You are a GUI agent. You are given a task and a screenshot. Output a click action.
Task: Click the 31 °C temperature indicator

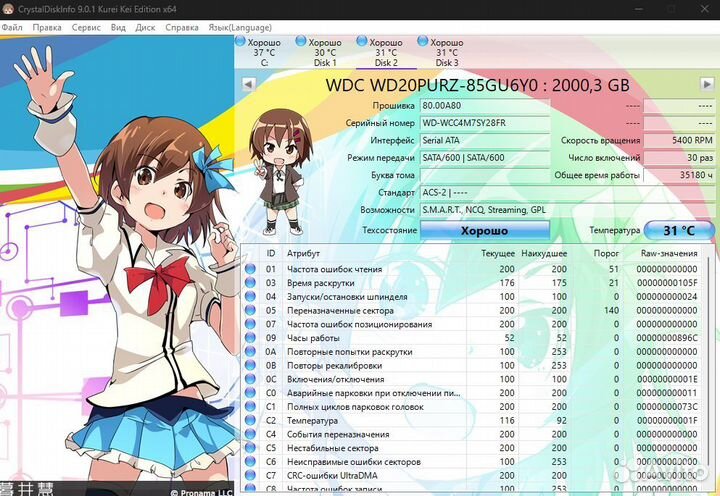pyautogui.click(x=677, y=230)
